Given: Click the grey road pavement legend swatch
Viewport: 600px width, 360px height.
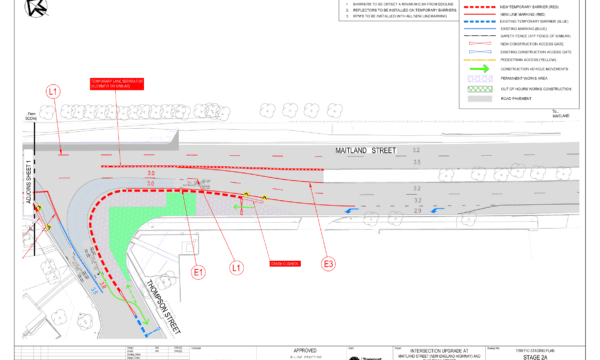Looking at the screenshot, I should click(x=480, y=99).
